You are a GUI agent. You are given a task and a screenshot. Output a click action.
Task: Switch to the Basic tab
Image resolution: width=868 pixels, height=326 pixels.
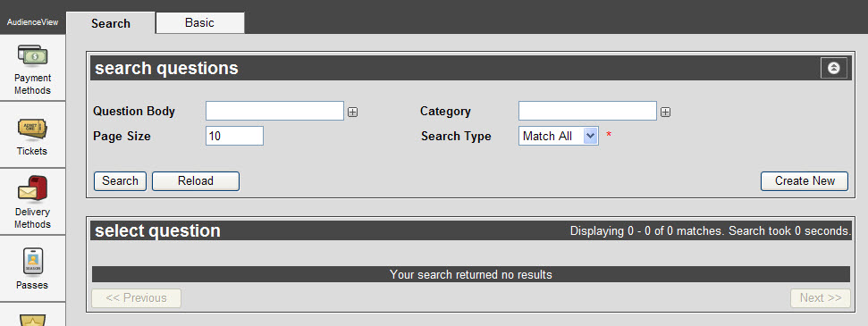200,23
